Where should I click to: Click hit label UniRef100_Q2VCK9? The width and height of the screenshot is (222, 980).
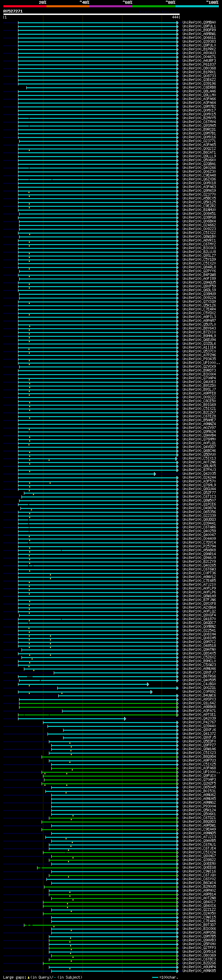(199, 367)
